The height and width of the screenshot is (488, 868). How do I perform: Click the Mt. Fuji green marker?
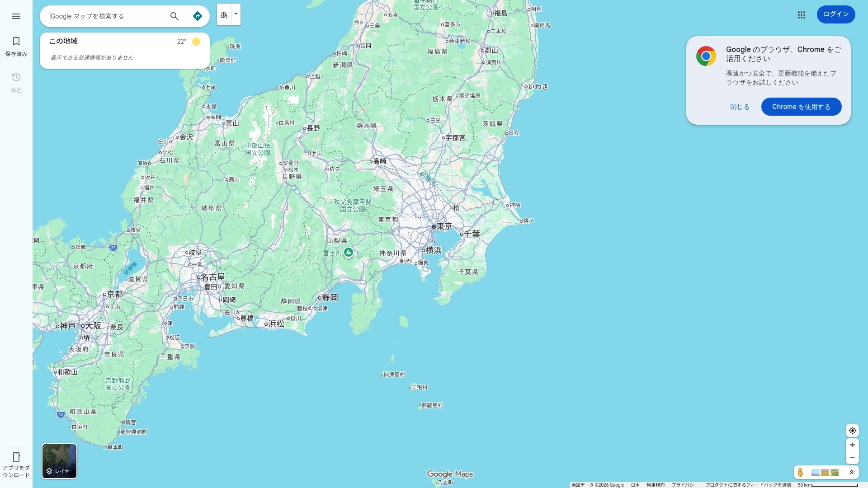(x=348, y=252)
